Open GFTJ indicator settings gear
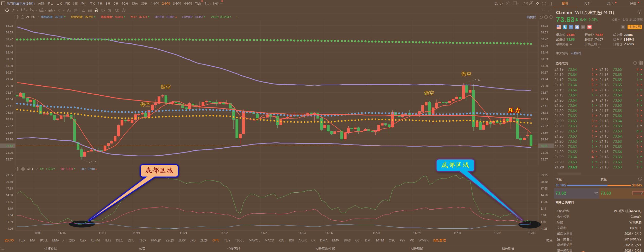The image size is (644, 252). tap(17, 169)
